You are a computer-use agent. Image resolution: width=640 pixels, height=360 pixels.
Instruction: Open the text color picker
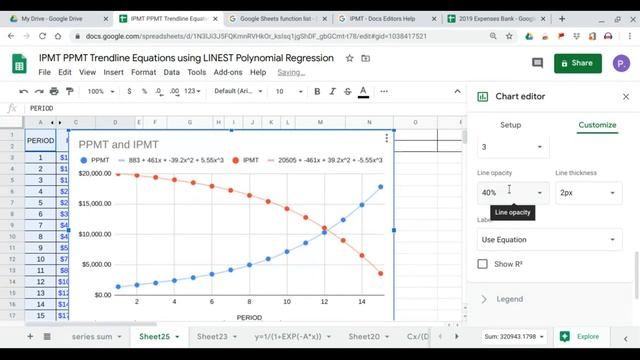pos(363,92)
